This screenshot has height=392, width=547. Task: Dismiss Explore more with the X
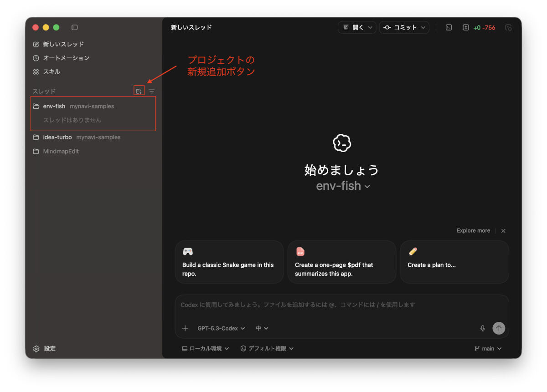coord(503,231)
